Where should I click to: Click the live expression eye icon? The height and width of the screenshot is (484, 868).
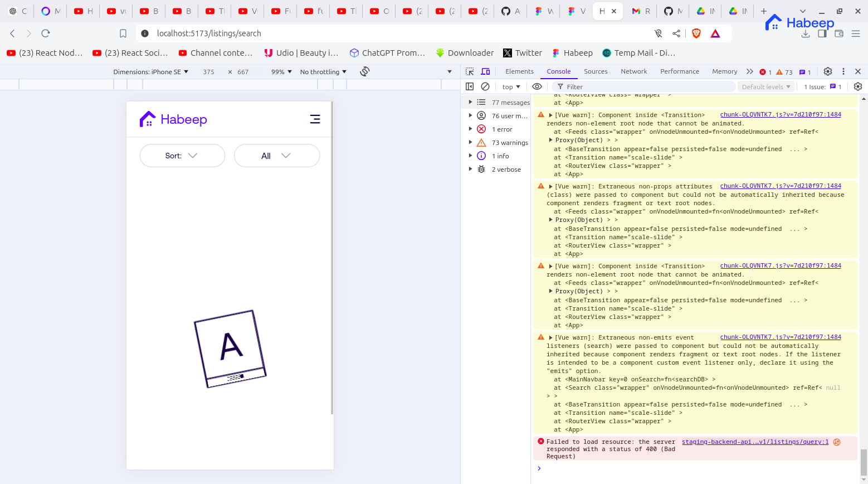tap(537, 86)
